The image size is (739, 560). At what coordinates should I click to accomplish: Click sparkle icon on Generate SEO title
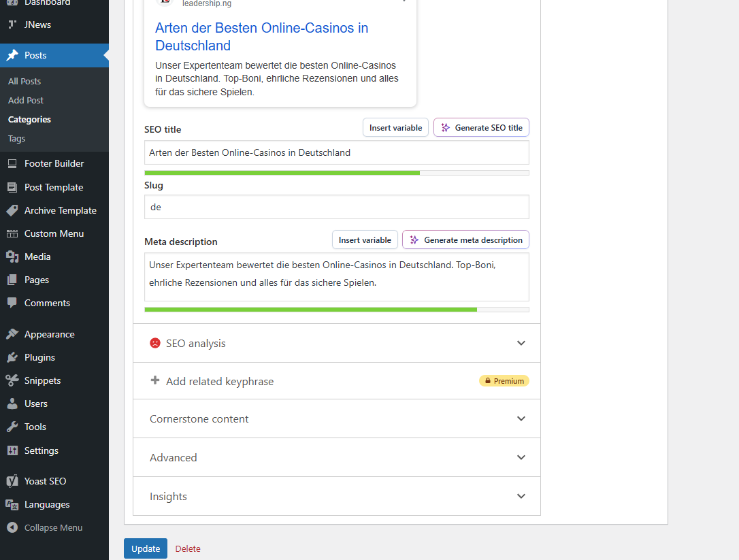[446, 128]
